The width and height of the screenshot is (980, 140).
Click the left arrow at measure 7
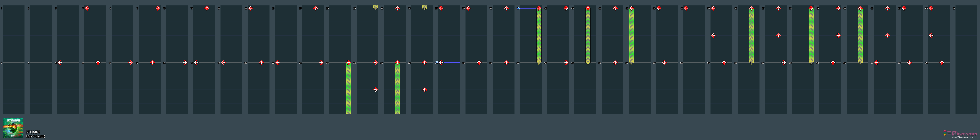pos(87,8)
